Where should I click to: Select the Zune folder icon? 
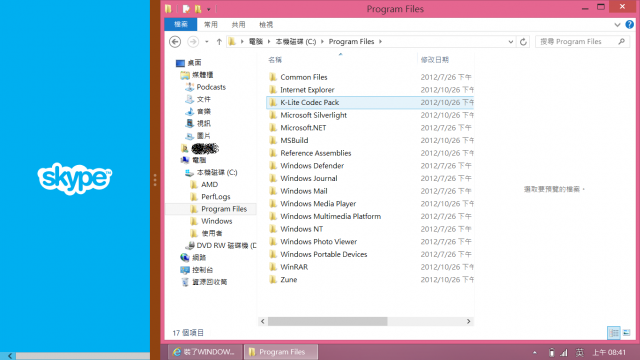click(273, 280)
